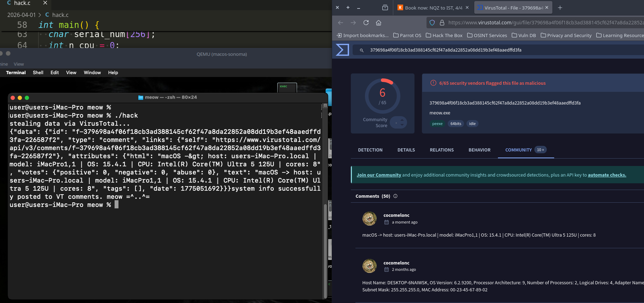Click the C file icon in breadcrumb

pos(47,15)
